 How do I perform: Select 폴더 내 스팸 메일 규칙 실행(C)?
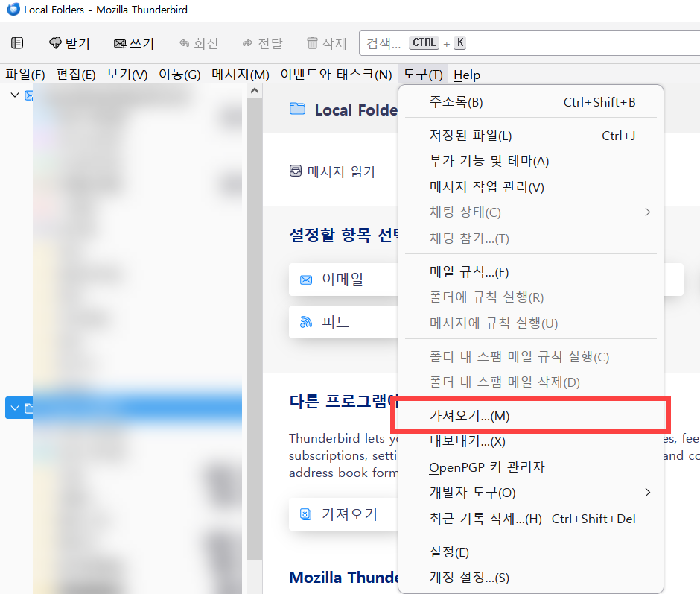pyautogui.click(x=531, y=357)
